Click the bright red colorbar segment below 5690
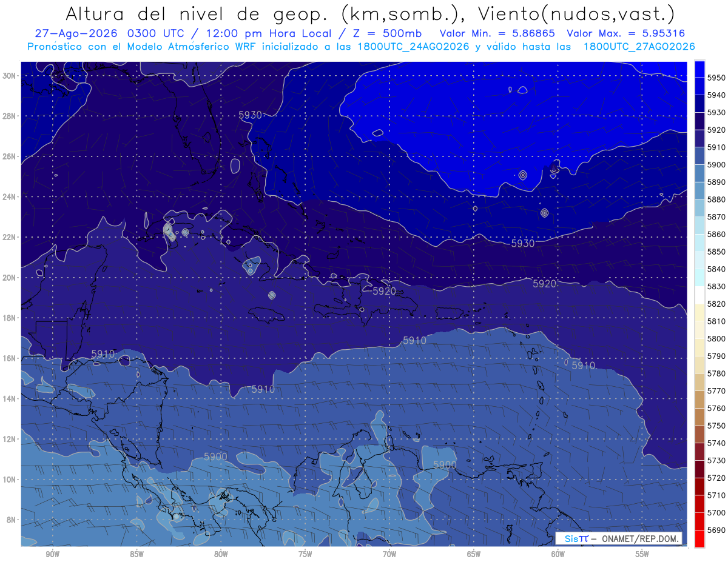This screenshot has height=562, width=728. point(699,538)
